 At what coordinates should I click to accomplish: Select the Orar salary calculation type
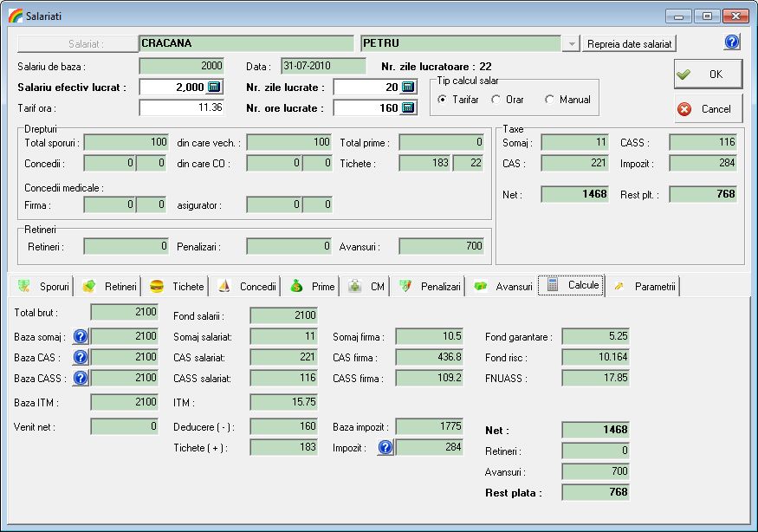(496, 100)
